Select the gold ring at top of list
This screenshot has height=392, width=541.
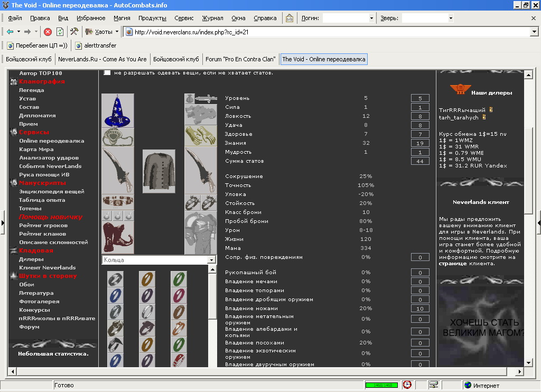(x=147, y=279)
